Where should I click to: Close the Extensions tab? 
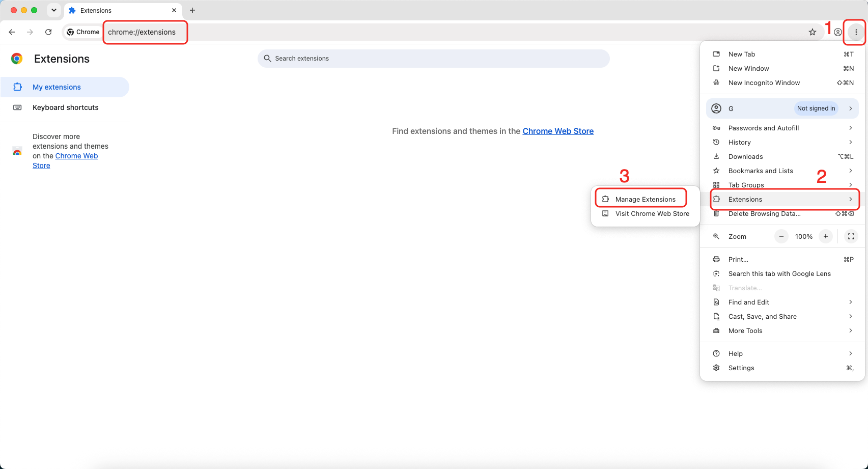[174, 10]
